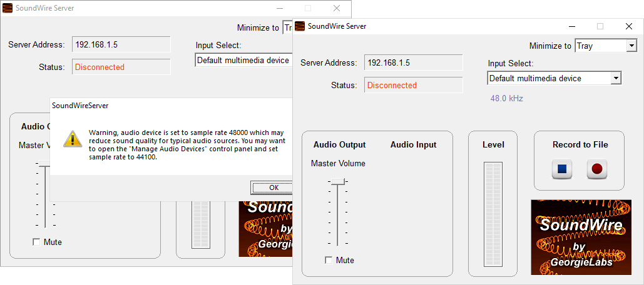Viewport: 644px width, 285px height.
Task: Click the SoundWire GeorgieLabs logo in front window
Action: coord(581,237)
